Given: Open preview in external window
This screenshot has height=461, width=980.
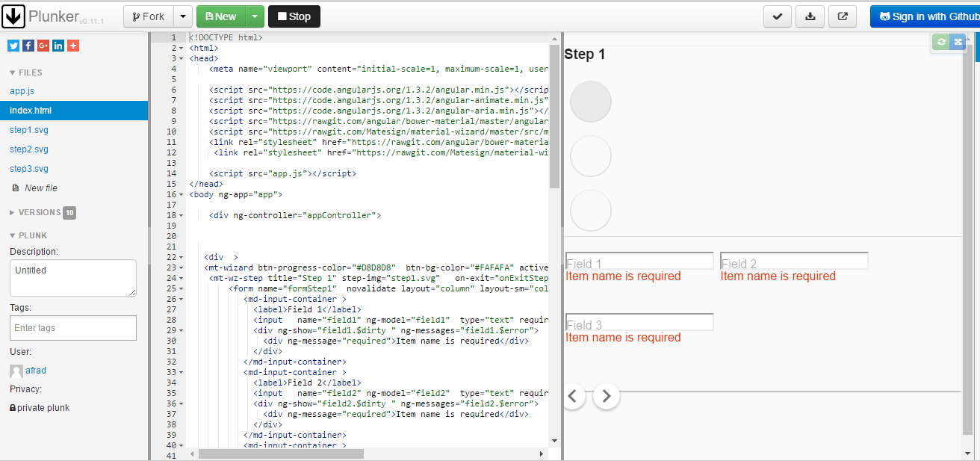Looking at the screenshot, I should point(843,16).
